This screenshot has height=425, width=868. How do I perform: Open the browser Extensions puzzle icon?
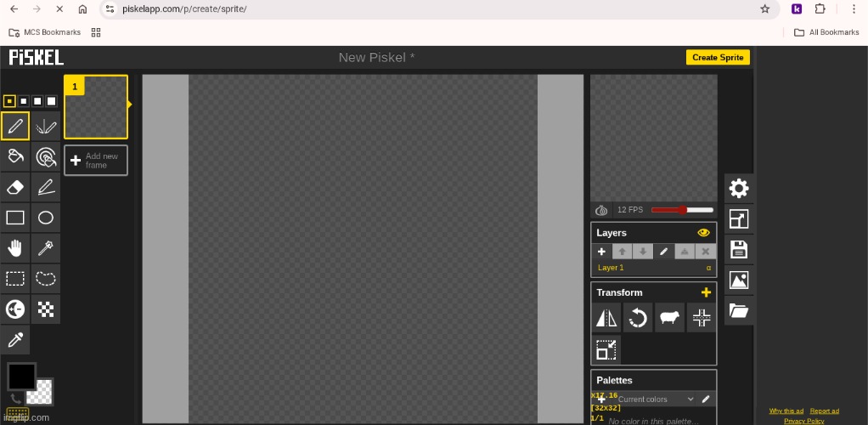pyautogui.click(x=820, y=8)
